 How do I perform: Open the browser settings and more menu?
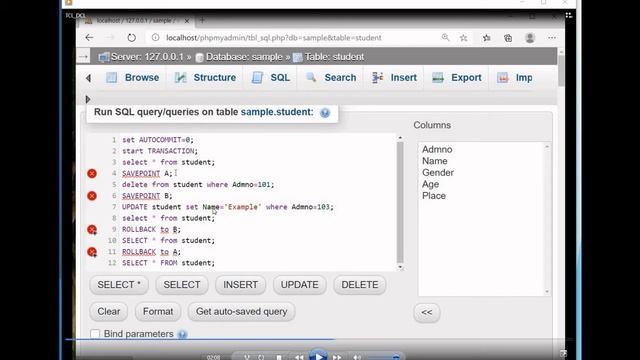click(x=552, y=38)
